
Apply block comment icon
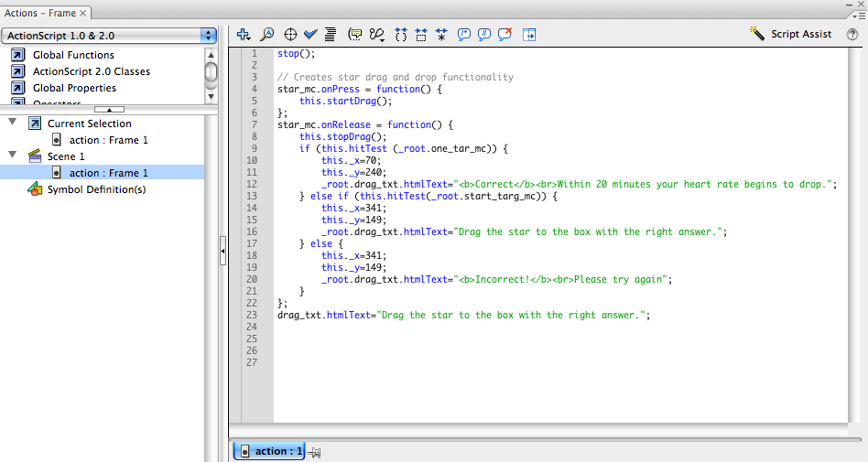464,34
